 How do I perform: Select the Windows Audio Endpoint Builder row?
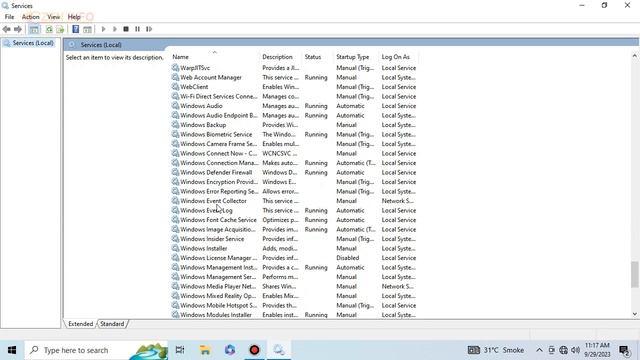pos(294,116)
